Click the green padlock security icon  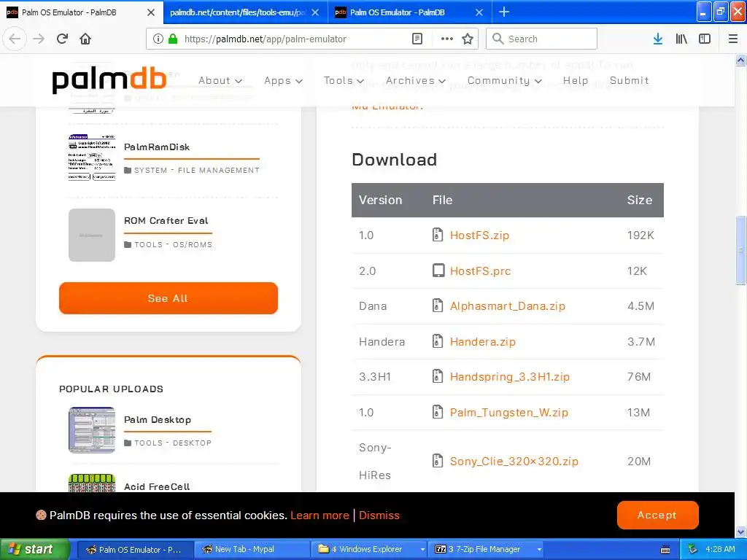pos(172,39)
